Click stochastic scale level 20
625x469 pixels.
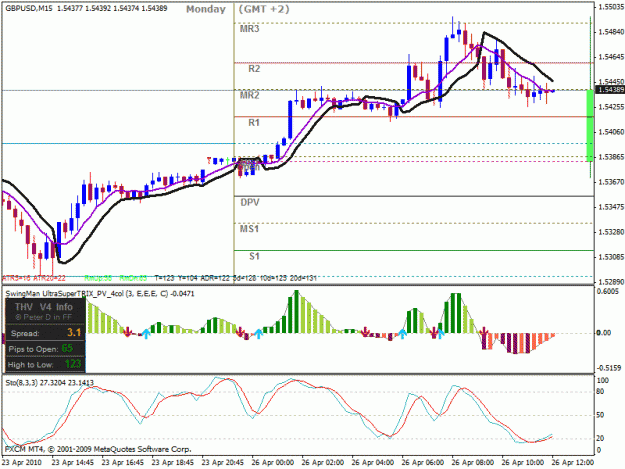600,438
